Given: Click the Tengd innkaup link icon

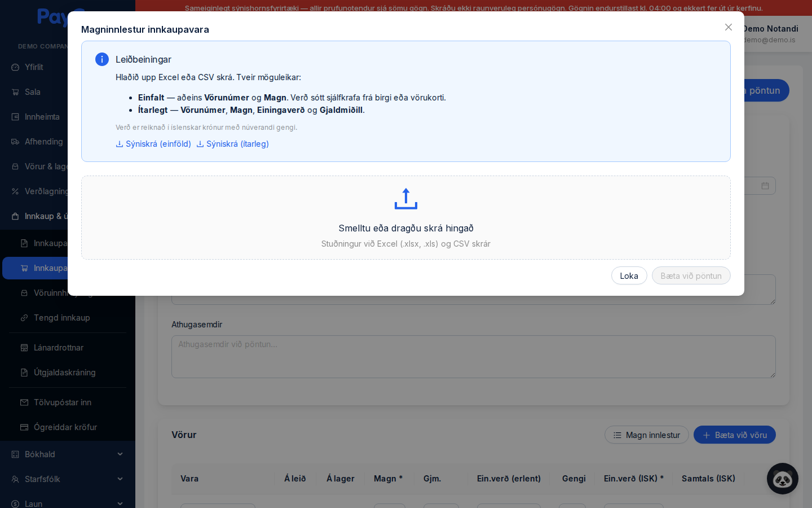Looking at the screenshot, I should [x=24, y=318].
